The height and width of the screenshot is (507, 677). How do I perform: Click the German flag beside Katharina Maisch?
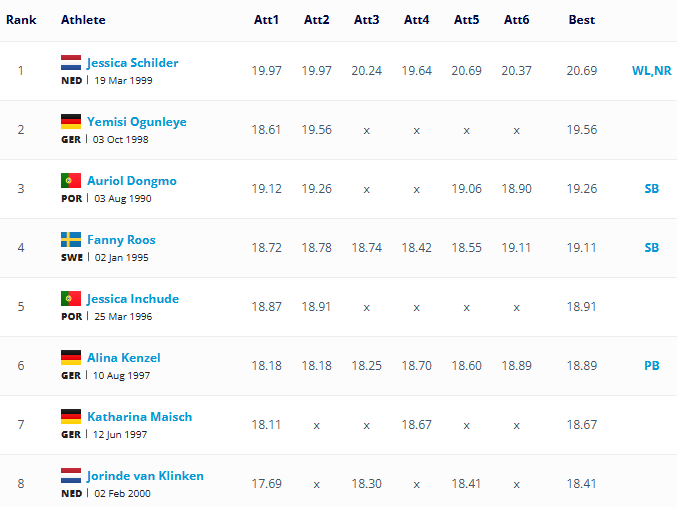tap(71, 417)
